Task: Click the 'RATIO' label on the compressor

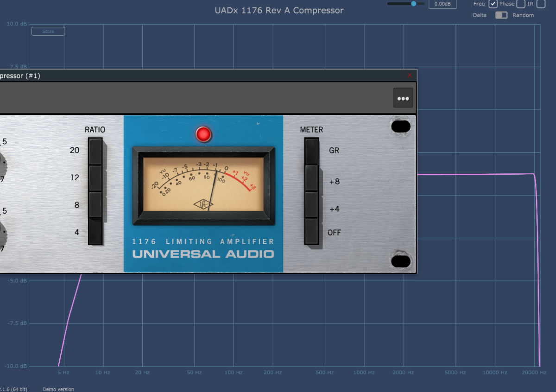Action: (95, 130)
